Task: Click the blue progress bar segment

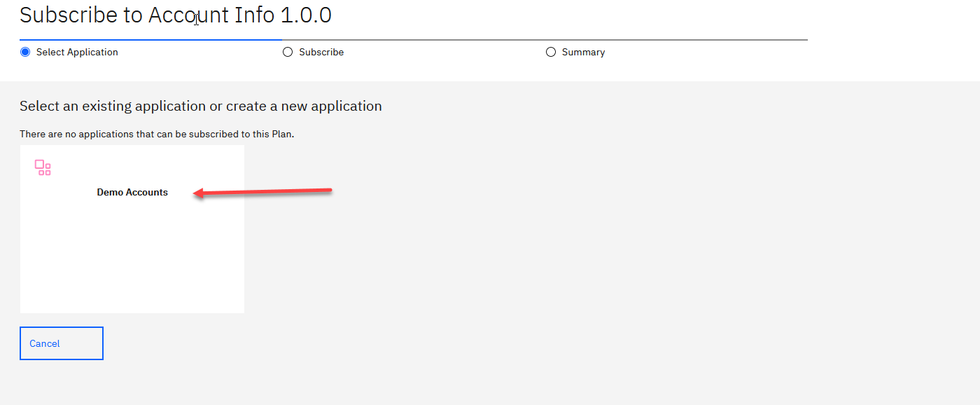Action: [150, 40]
